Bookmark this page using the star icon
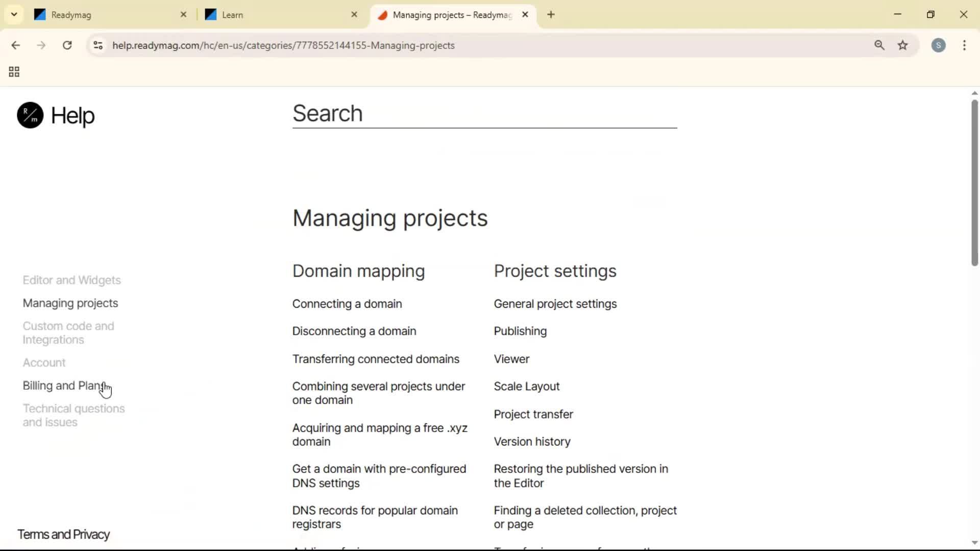The height and width of the screenshot is (551, 980). [x=903, y=45]
